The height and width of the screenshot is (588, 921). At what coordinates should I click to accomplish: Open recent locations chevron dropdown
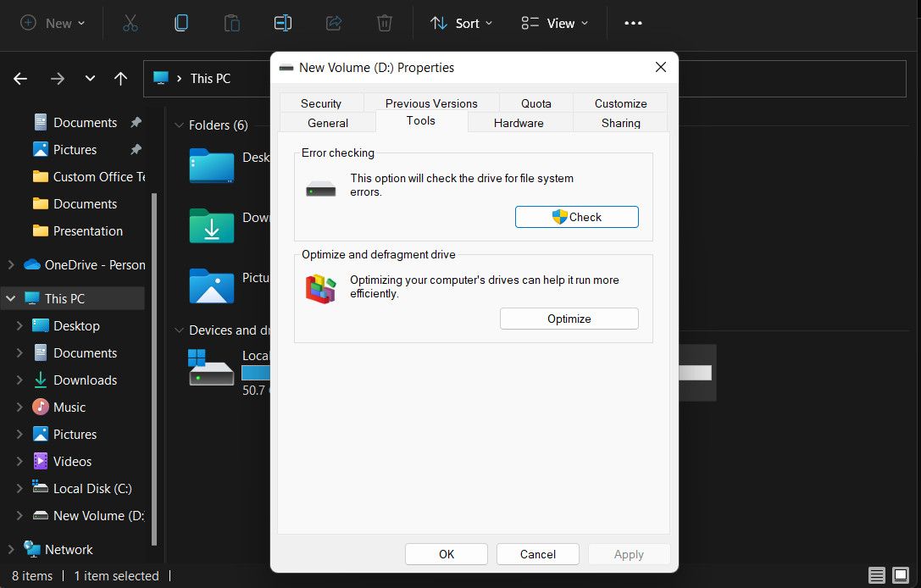click(90, 79)
